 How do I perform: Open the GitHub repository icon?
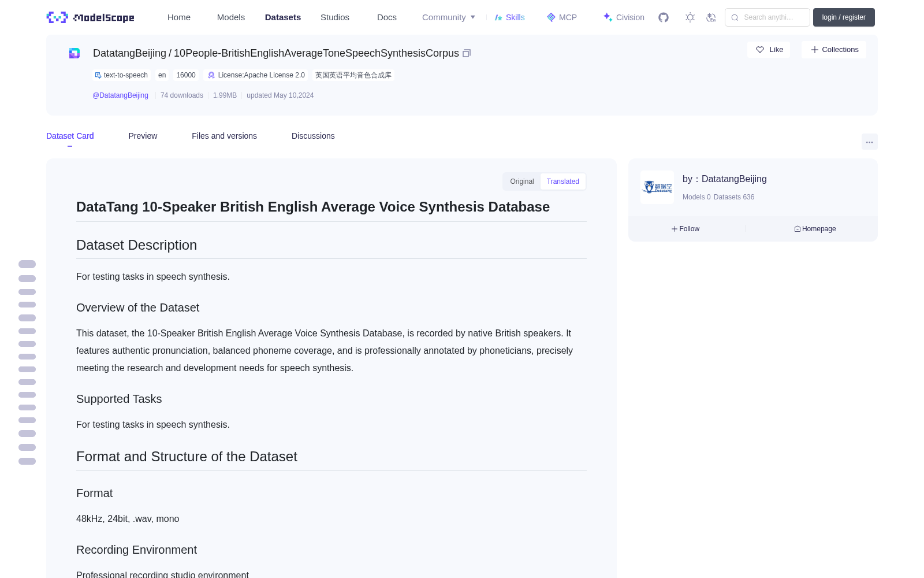664,17
